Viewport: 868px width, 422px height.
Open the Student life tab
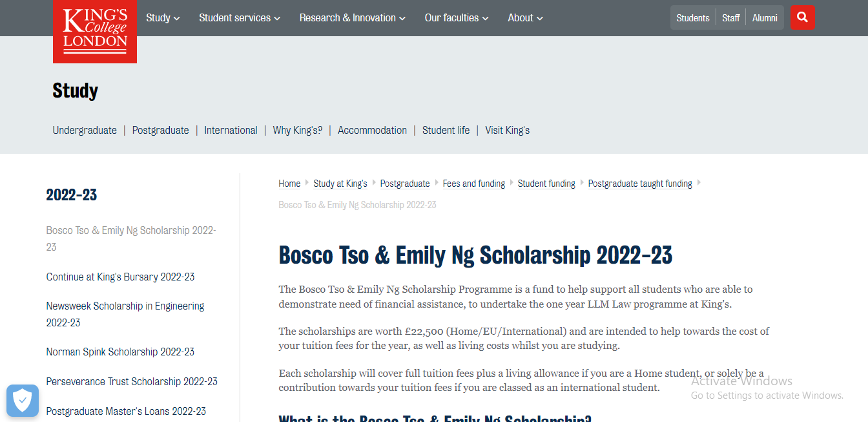(446, 130)
